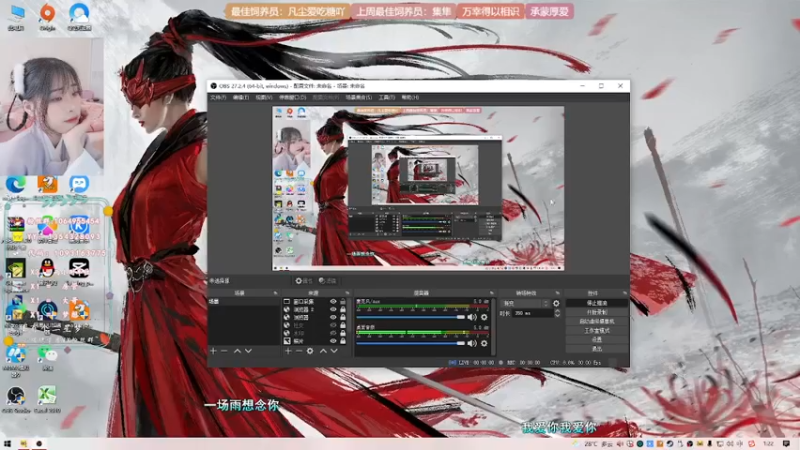Toggle visibility eye for 浏览器 2 source
Screen dimensions: 800x450
tap(333, 309)
